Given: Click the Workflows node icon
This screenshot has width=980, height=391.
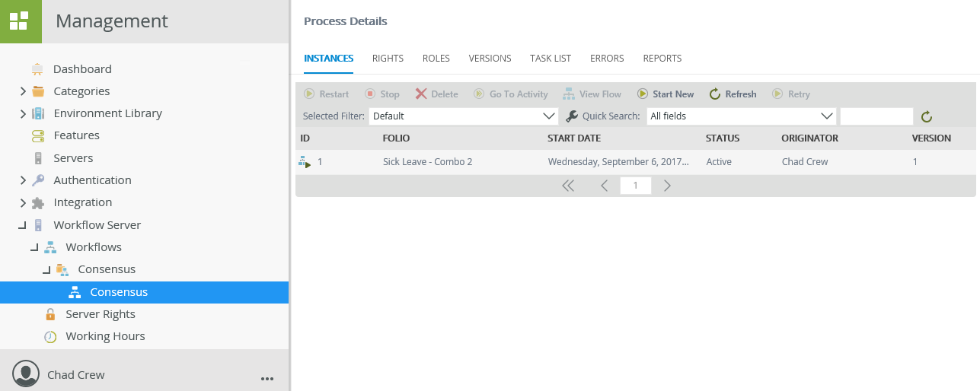Looking at the screenshot, I should (50, 247).
